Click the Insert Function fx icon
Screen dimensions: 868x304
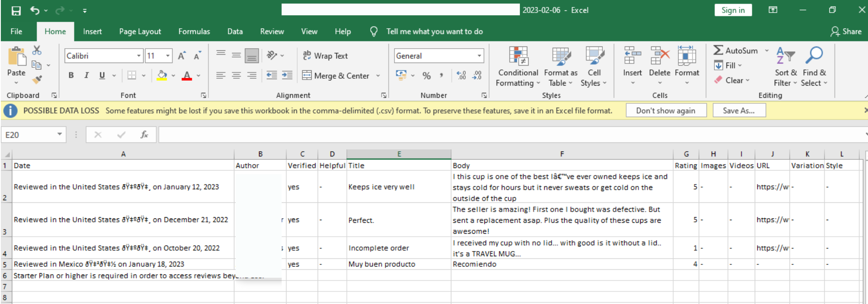(x=144, y=135)
